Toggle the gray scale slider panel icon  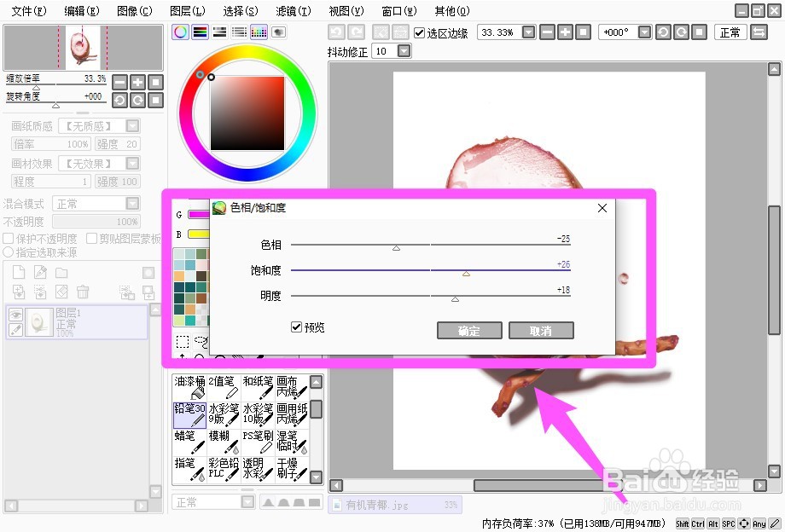click(219, 32)
